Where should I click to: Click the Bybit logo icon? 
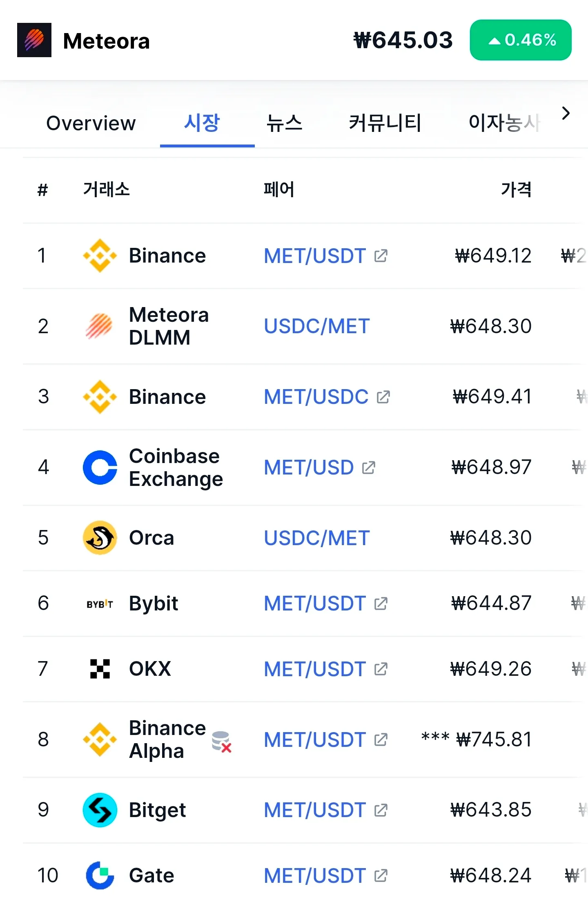100,604
